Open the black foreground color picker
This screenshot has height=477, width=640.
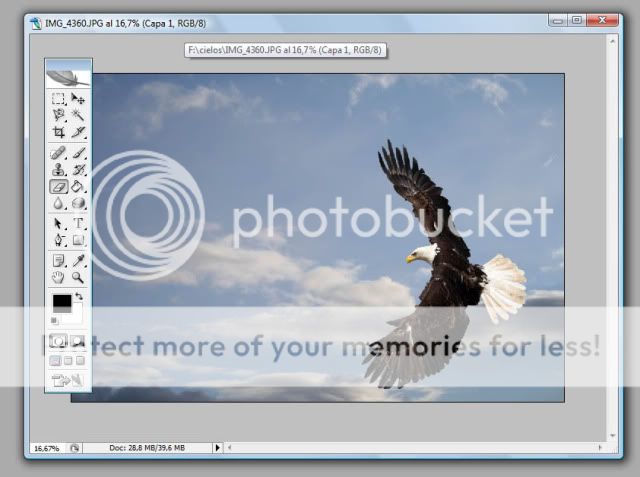click(x=62, y=304)
